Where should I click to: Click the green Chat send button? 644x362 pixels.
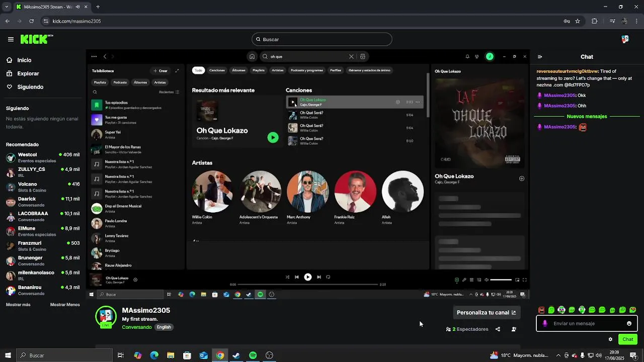tap(628, 339)
